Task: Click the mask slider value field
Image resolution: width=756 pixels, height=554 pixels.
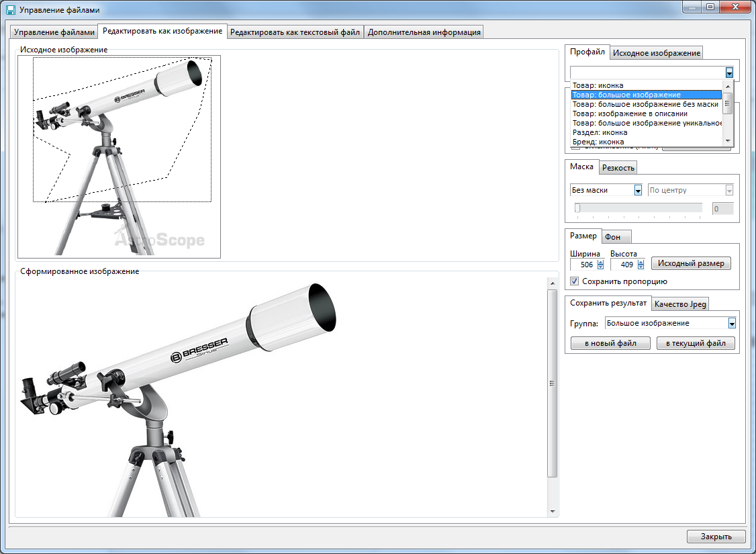Action: (722, 209)
